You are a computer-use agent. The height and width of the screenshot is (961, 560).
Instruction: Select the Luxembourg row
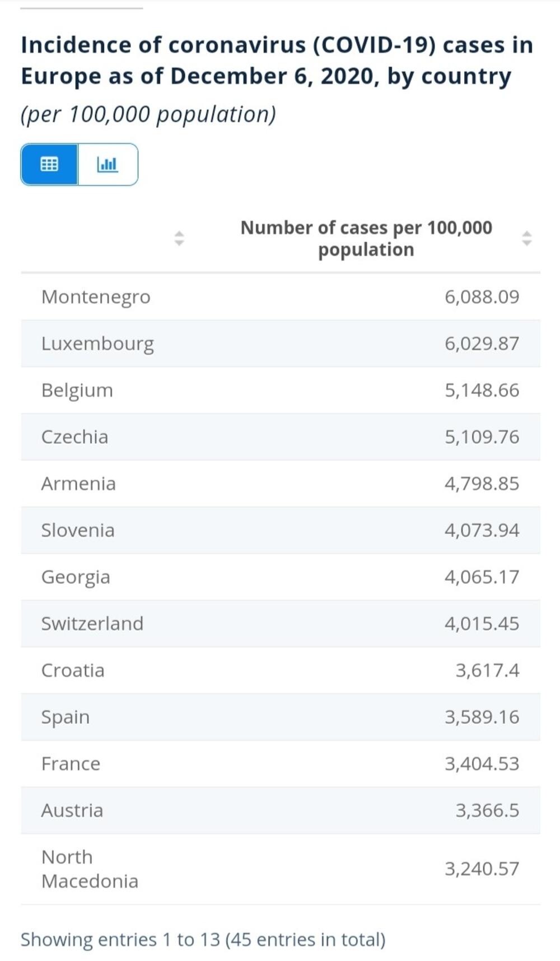(x=280, y=343)
